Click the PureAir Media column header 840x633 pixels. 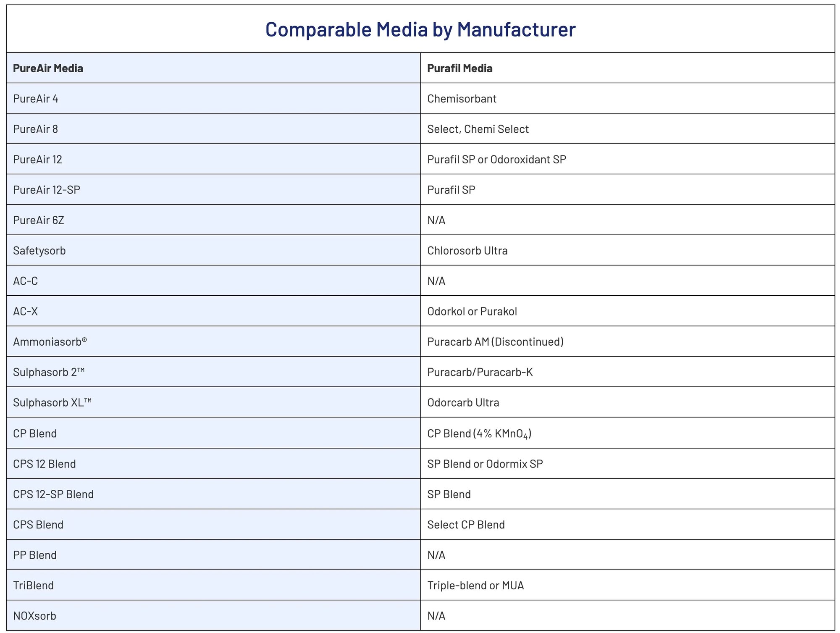coord(48,68)
